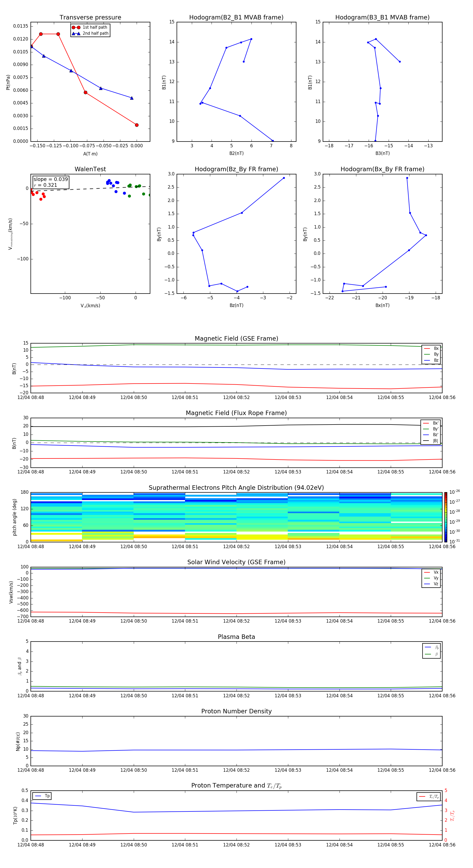Viewport: 473px width, 868px height.
Task: Click the Bz legend entry in GSE panel
Action: 431,360
